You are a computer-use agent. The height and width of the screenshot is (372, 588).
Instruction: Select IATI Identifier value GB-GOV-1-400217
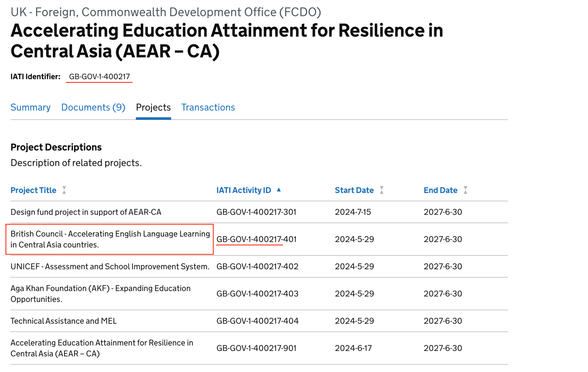[x=100, y=77]
